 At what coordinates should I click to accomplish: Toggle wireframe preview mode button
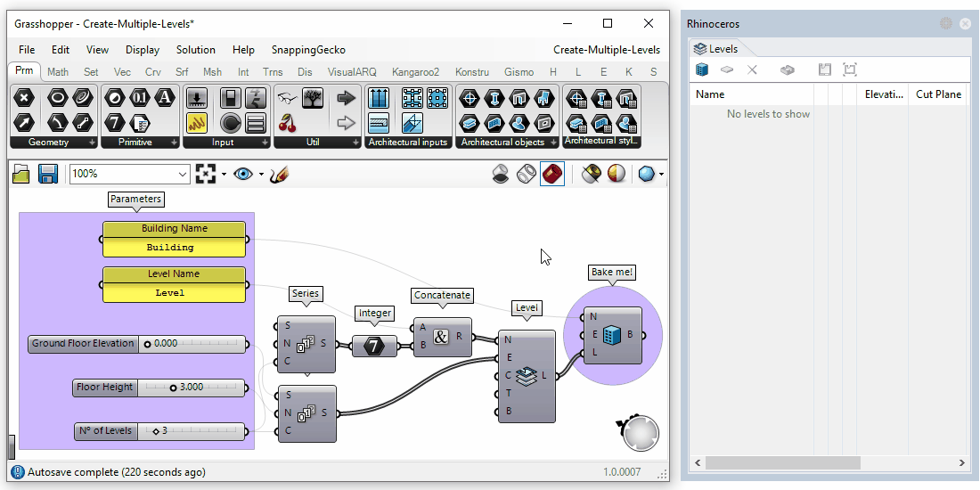coord(527,175)
